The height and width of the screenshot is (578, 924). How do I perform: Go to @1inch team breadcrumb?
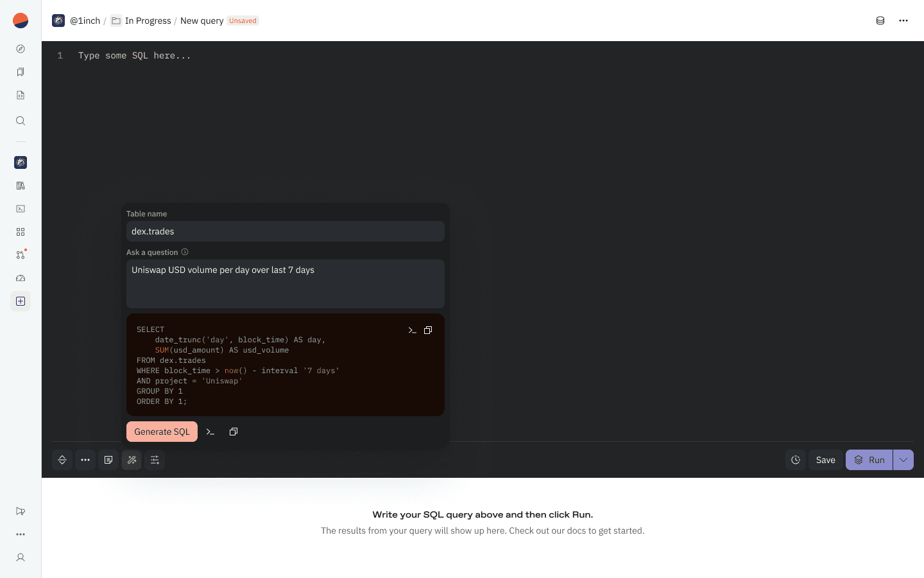(x=85, y=21)
